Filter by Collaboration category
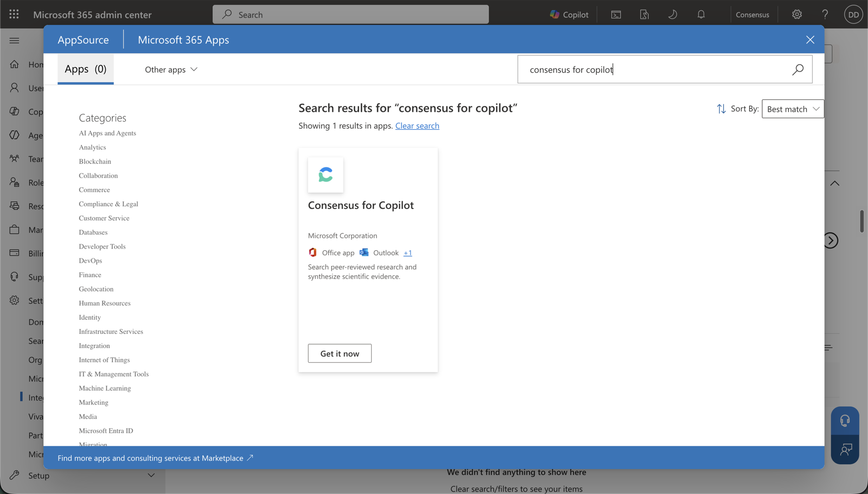Viewport: 868px width, 494px height. pyautogui.click(x=98, y=175)
